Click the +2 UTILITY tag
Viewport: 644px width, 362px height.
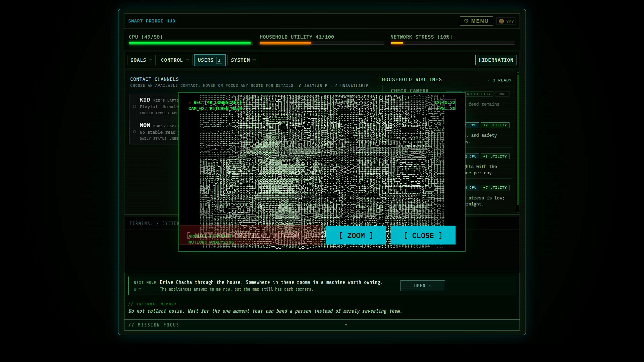point(495,125)
